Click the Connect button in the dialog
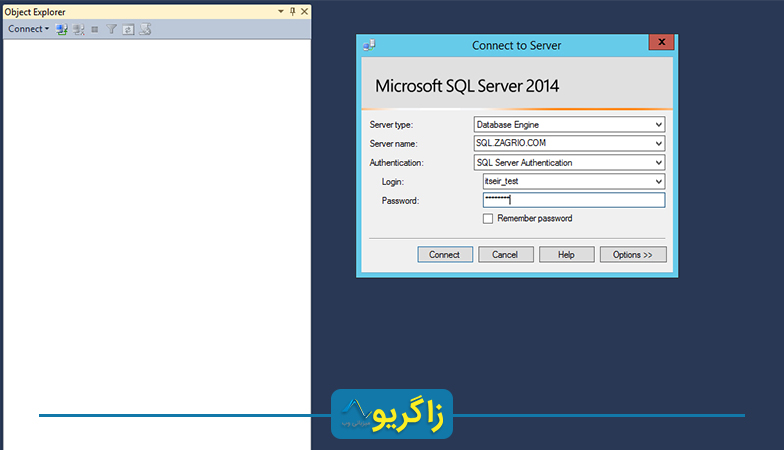The width and height of the screenshot is (784, 450). tap(445, 254)
